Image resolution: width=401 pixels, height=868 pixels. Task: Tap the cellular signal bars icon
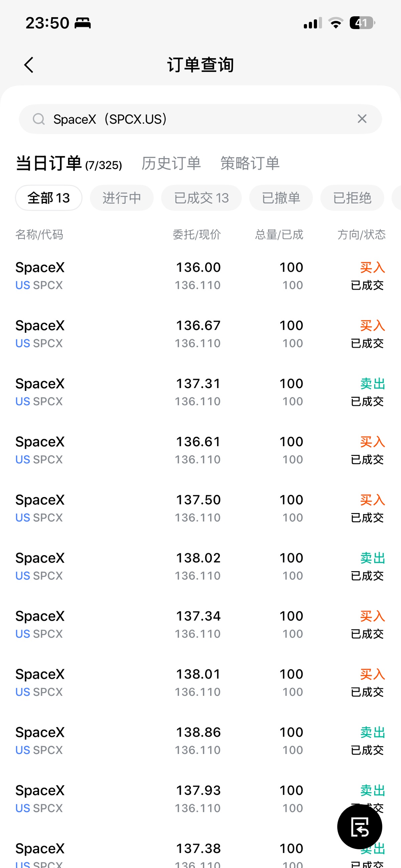coord(312,23)
